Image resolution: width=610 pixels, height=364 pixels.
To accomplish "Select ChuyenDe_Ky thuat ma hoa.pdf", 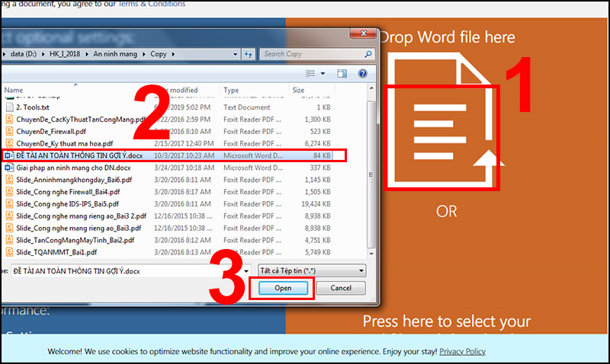I will [65, 143].
